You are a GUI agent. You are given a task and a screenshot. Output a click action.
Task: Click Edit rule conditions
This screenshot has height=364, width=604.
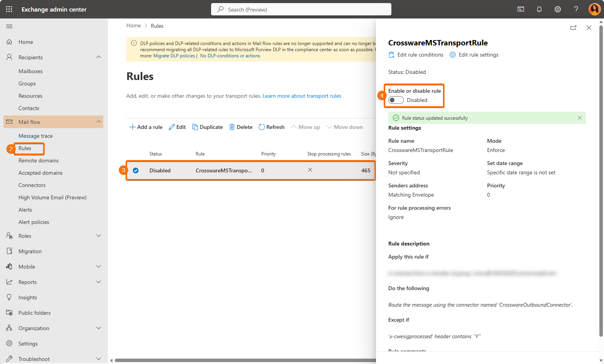click(416, 55)
